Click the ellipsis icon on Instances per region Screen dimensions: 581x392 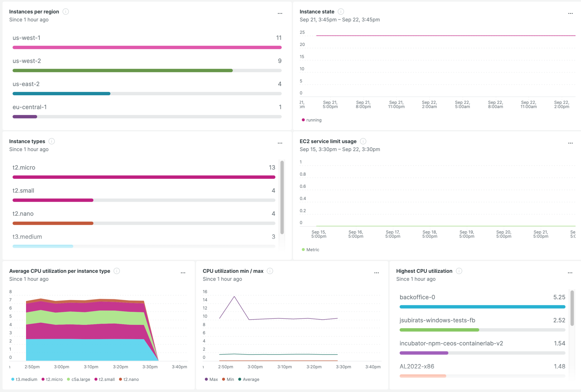tap(280, 13)
